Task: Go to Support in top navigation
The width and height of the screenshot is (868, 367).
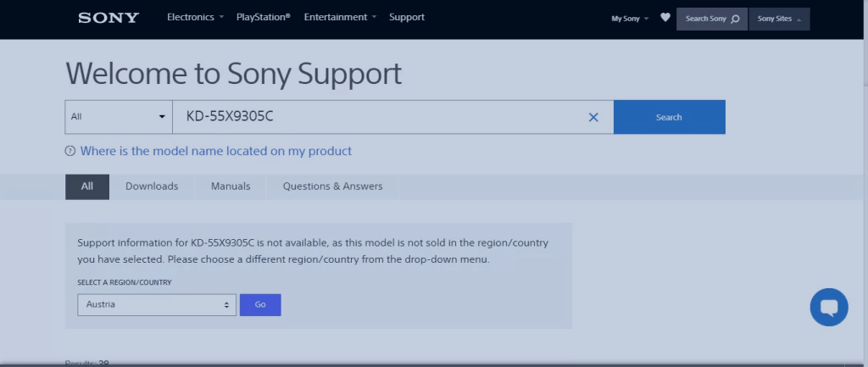Action: click(x=407, y=17)
